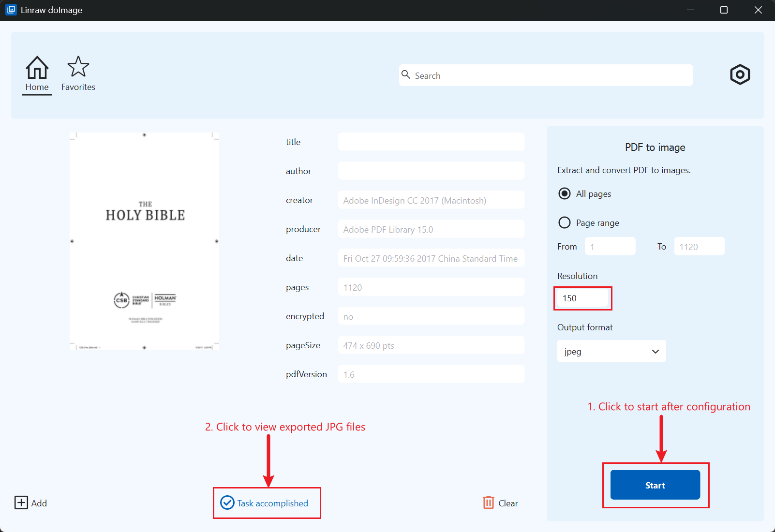The width and height of the screenshot is (775, 532).
Task: Click the Holy Bible PDF thumbnail
Action: point(145,241)
